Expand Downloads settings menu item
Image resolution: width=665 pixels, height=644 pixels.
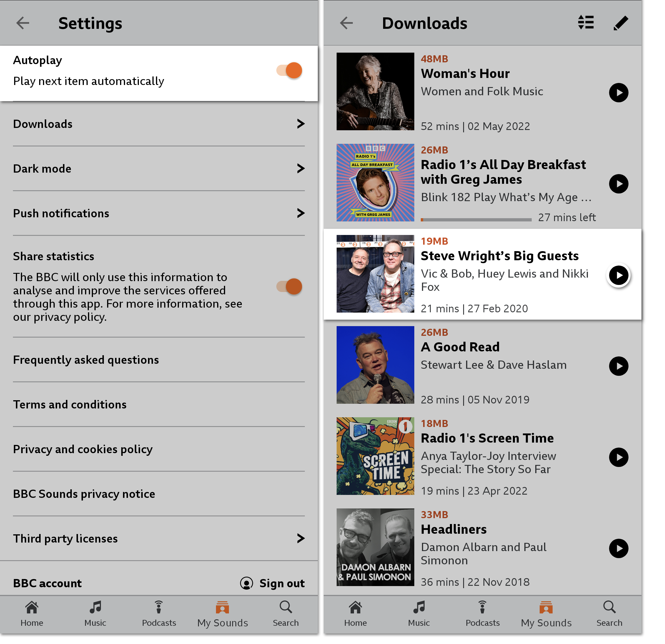click(160, 124)
